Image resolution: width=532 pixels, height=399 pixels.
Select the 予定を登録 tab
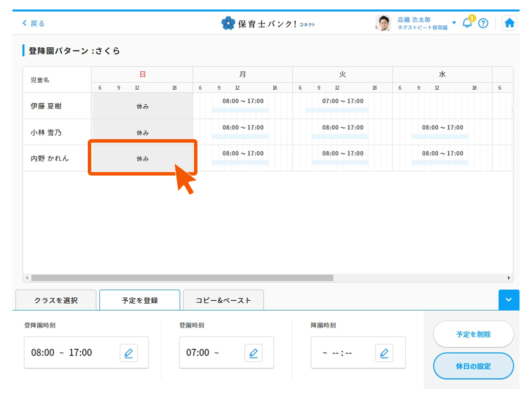[x=140, y=300]
